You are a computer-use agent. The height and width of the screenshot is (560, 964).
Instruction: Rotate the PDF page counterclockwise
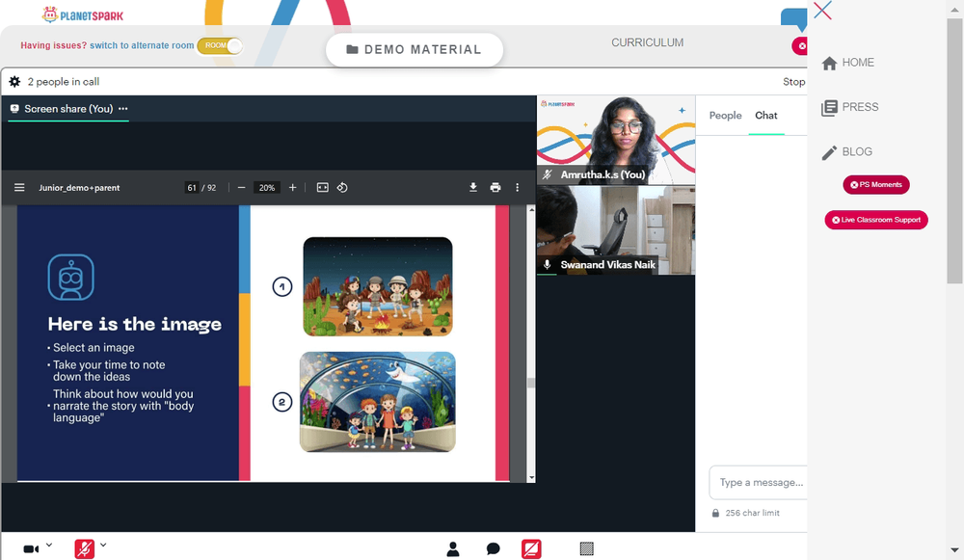[342, 188]
